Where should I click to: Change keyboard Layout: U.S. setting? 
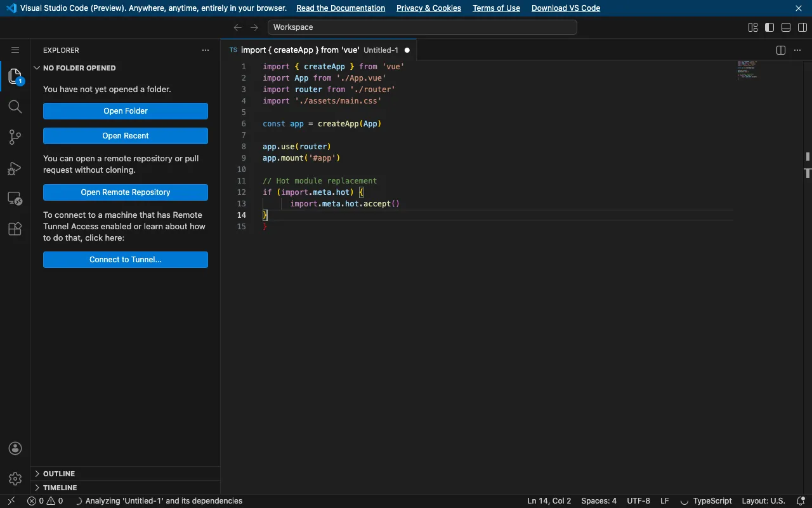763,501
